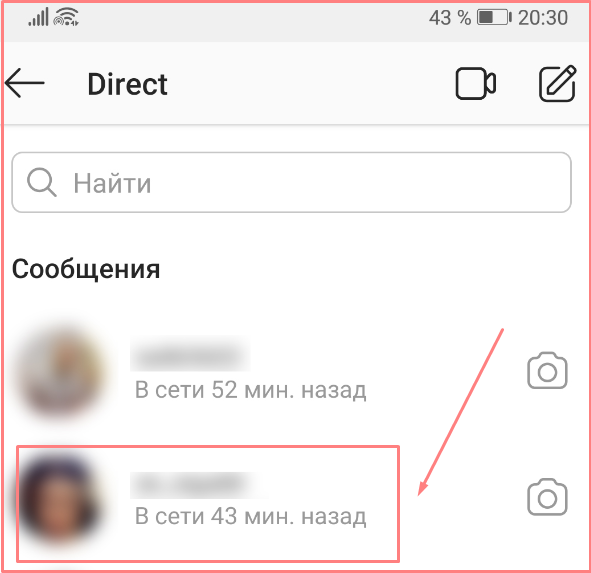Tap the blurred avatar of second contact
Image resolution: width=591 pixels, height=573 pixels.
60,499
